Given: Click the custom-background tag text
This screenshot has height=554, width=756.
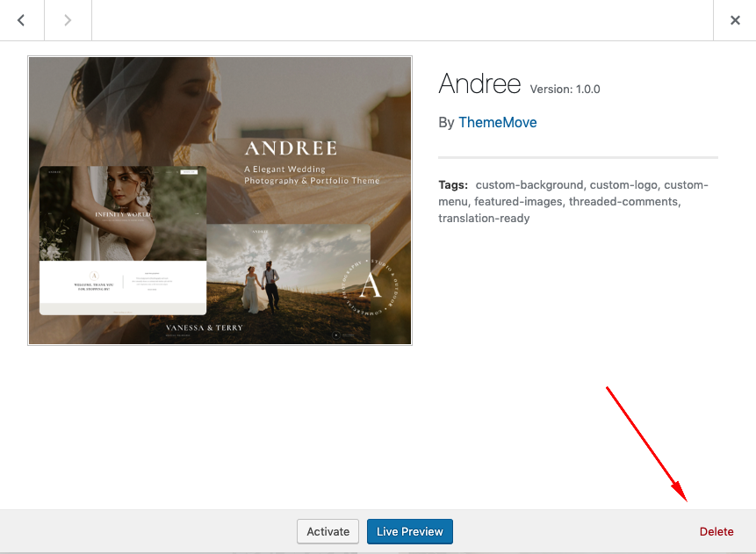Looking at the screenshot, I should tap(529, 185).
